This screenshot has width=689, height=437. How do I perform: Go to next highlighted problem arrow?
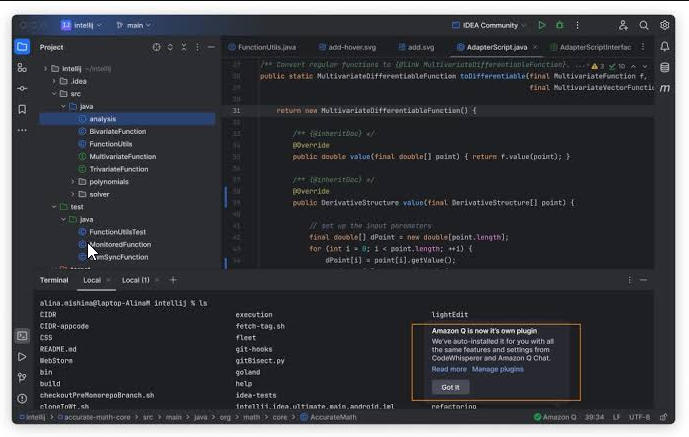coord(645,66)
